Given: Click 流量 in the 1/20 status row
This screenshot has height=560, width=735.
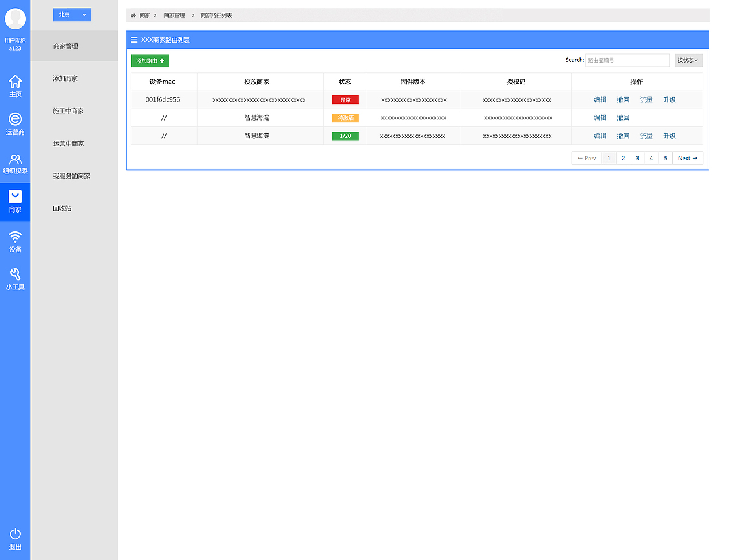Looking at the screenshot, I should point(647,136).
